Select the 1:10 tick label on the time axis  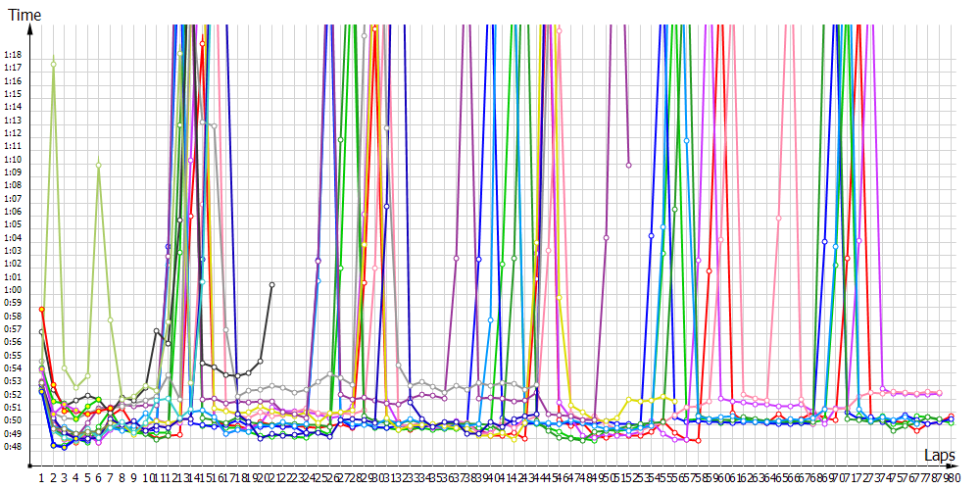pos(13,159)
